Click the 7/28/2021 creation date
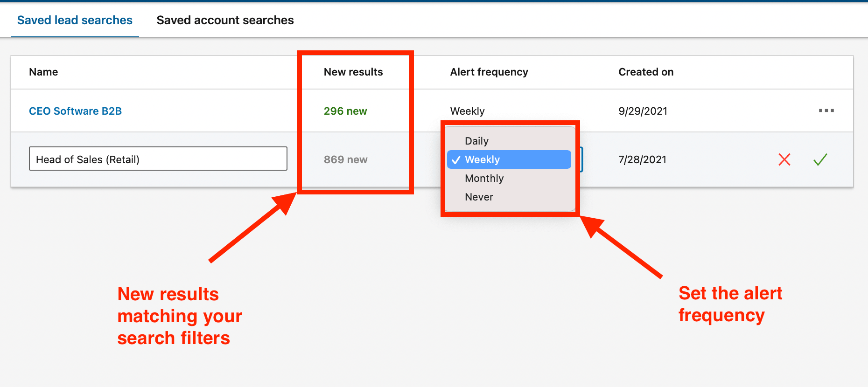The image size is (868, 387). [642, 159]
